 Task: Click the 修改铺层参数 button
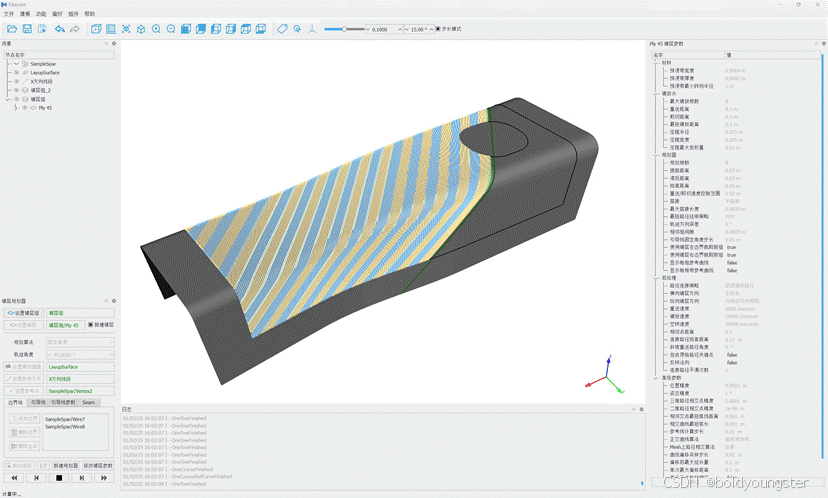point(98,465)
